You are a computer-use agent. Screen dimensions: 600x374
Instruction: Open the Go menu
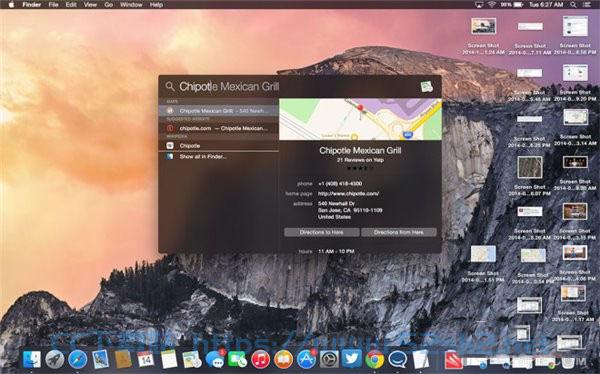(109, 5)
